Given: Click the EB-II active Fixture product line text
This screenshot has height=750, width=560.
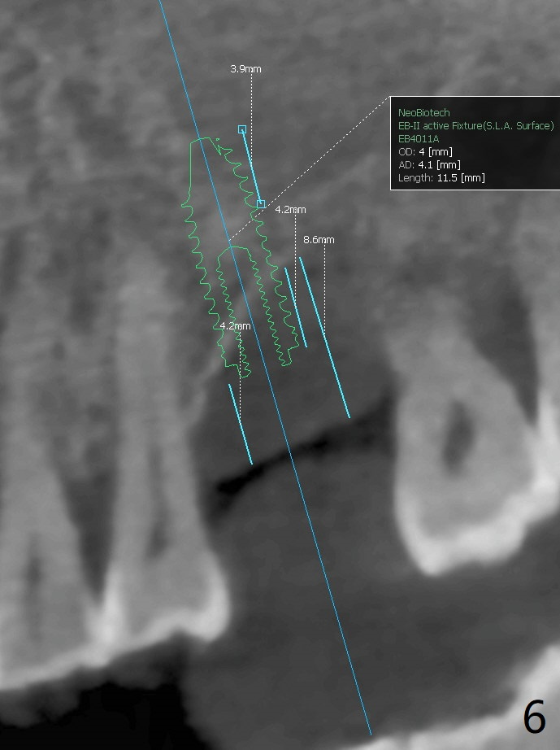Looking at the screenshot, I should (x=475, y=126).
